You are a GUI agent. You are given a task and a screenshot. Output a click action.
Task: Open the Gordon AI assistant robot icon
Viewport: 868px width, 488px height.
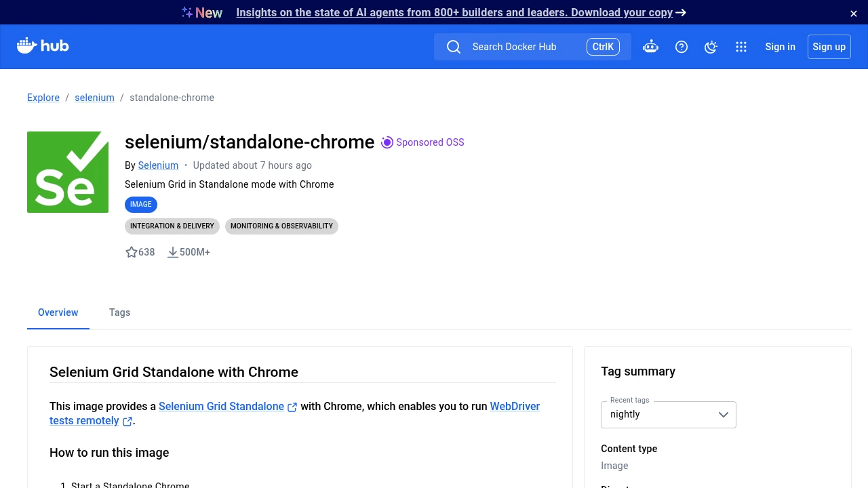650,47
